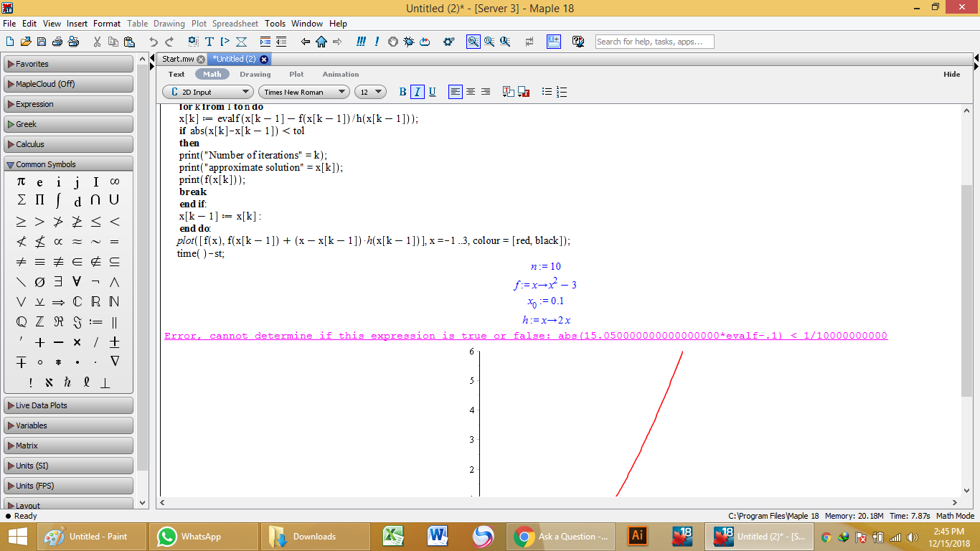The image size is (980, 551).
Task: Set zoom to 100% magnifier icon
Action: (x=473, y=42)
